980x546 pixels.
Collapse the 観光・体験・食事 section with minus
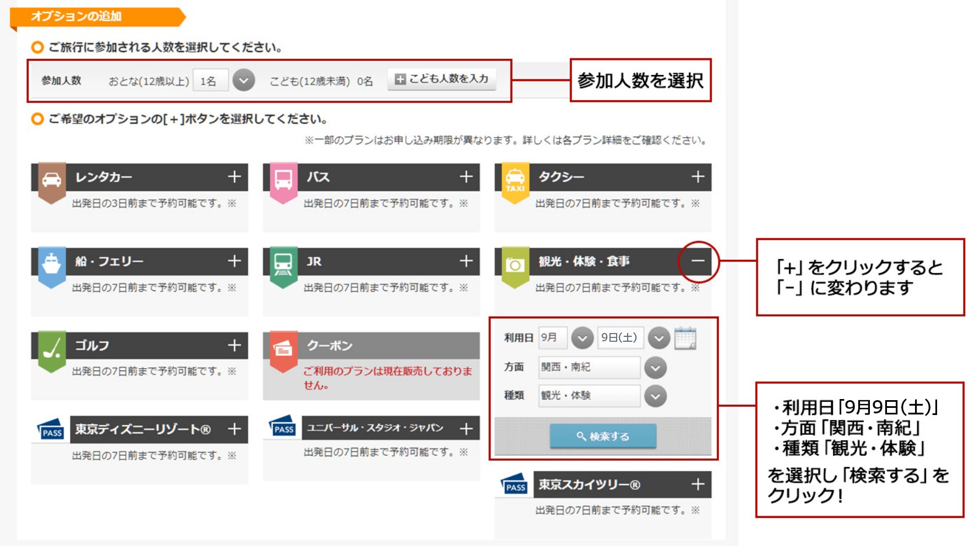pos(698,261)
